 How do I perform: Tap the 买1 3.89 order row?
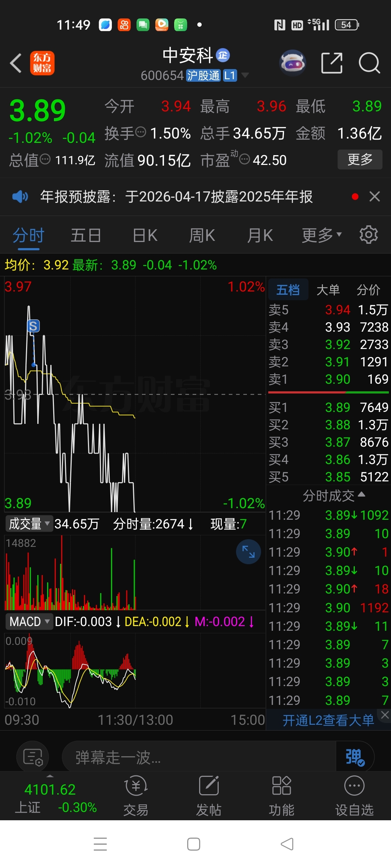point(328,407)
